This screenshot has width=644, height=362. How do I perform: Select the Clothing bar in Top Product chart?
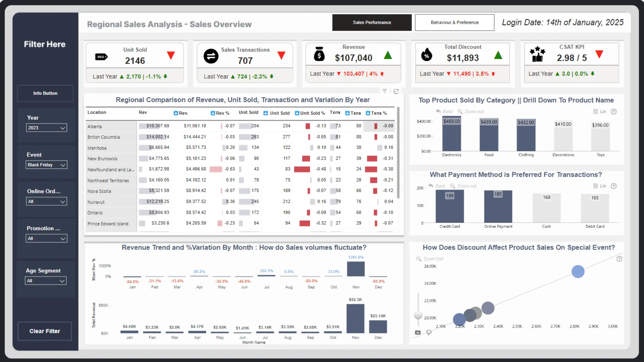(526, 135)
